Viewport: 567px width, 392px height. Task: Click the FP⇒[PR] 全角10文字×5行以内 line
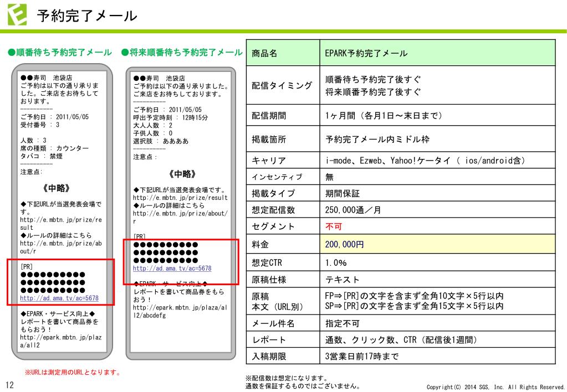pos(414,296)
